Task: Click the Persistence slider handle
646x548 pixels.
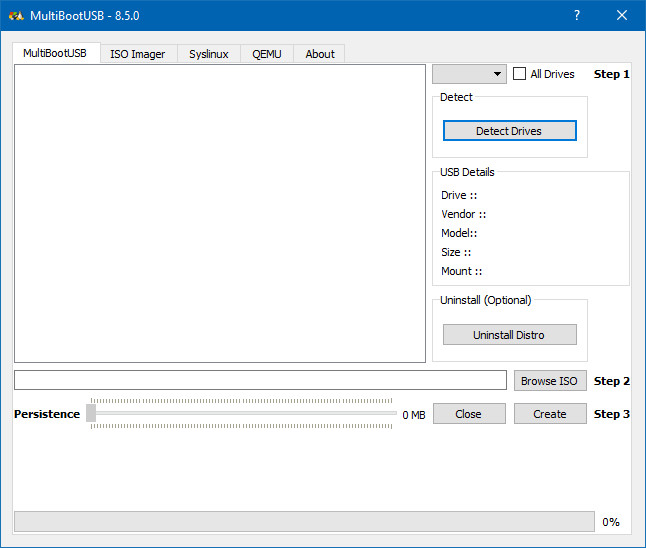Action: point(91,413)
